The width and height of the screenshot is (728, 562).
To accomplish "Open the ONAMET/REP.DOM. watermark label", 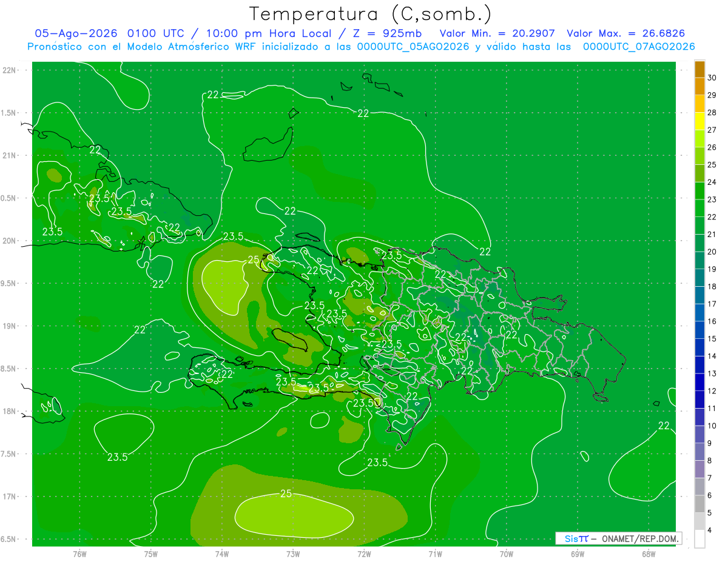I will point(640,538).
